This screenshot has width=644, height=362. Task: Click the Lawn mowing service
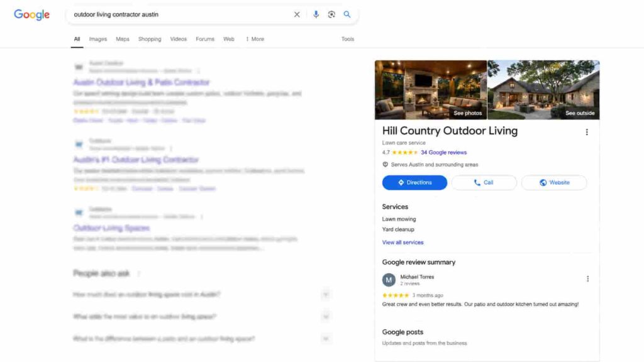pyautogui.click(x=399, y=219)
